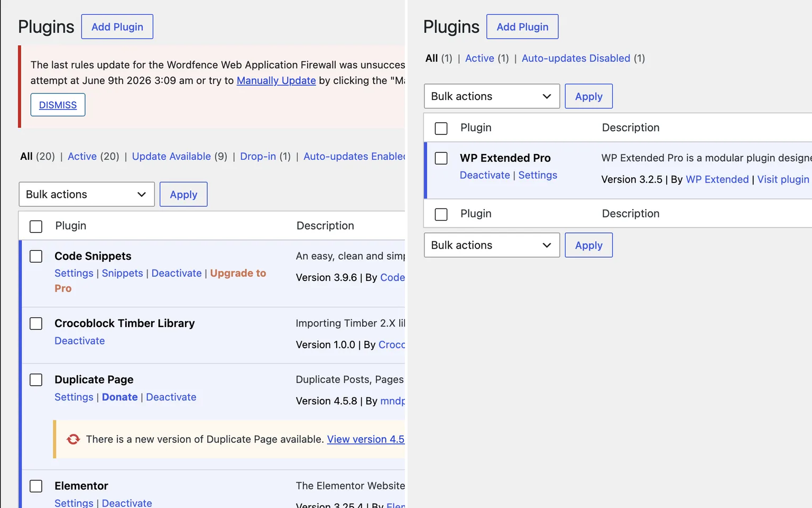Click Donate link under Duplicate Page
The image size is (812, 508).
pos(120,397)
